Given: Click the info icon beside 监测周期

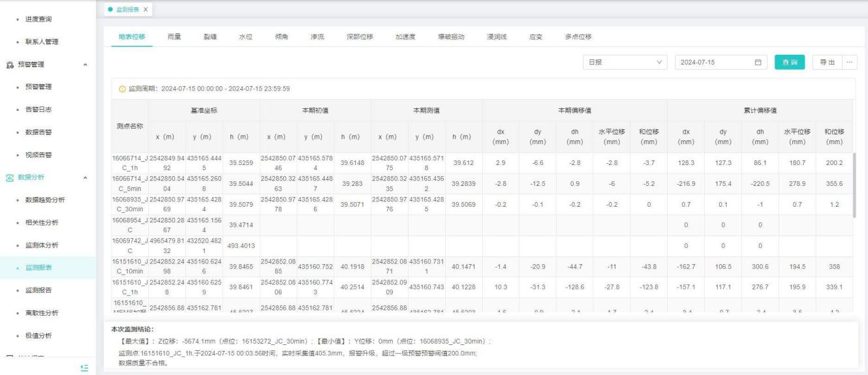Looking at the screenshot, I should [122, 89].
